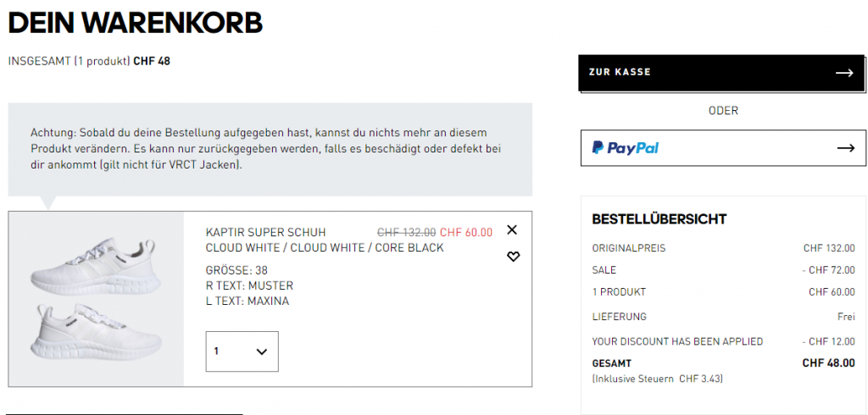
Task: Click the YOUR DISCOUNT HAS BEEN APPLIED line
Action: (677, 341)
